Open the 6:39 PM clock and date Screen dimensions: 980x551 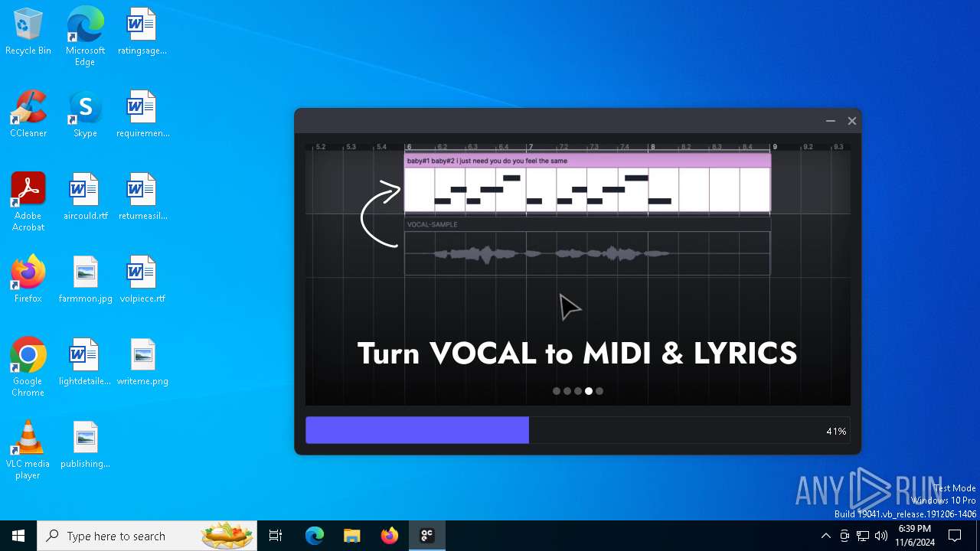(x=915, y=536)
